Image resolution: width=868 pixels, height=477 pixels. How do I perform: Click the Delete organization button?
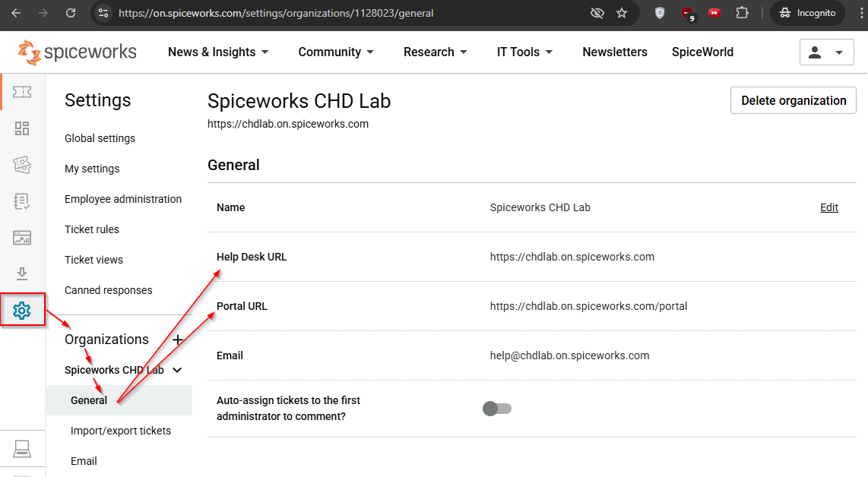pos(793,100)
